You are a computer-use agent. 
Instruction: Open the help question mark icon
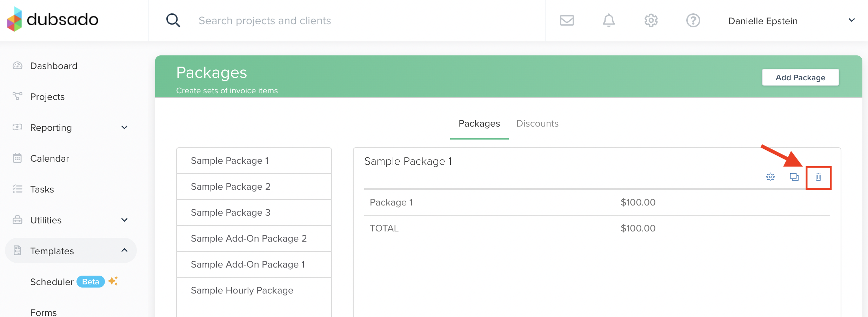coord(693,21)
